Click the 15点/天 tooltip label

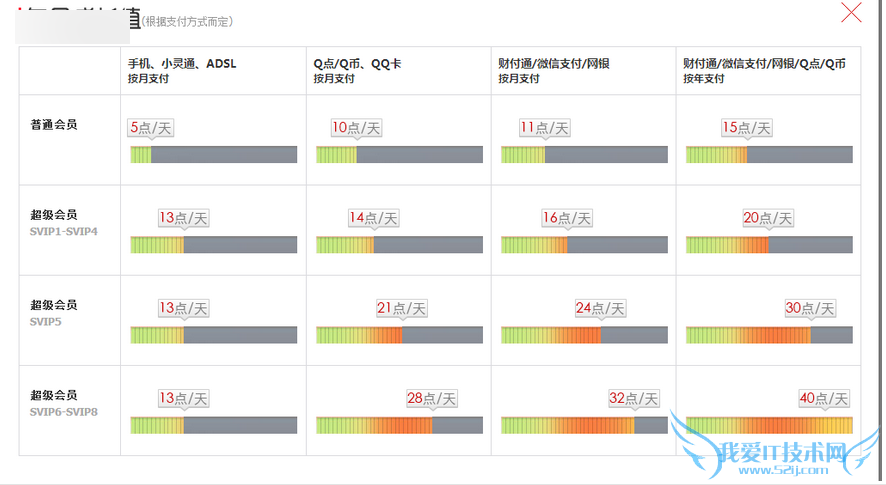click(x=746, y=128)
